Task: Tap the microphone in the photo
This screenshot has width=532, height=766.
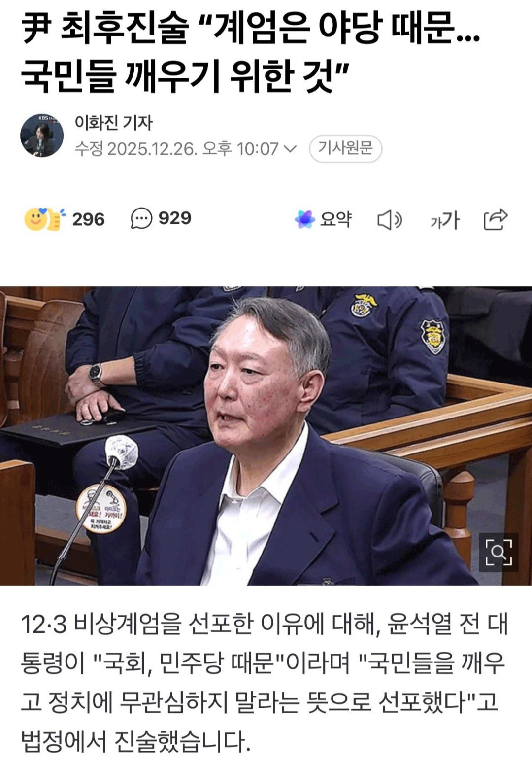Action: (121, 452)
